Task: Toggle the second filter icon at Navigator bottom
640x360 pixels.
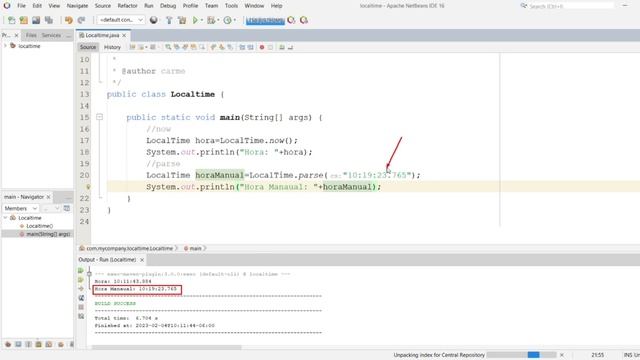Action: pyautogui.click(x=18, y=344)
